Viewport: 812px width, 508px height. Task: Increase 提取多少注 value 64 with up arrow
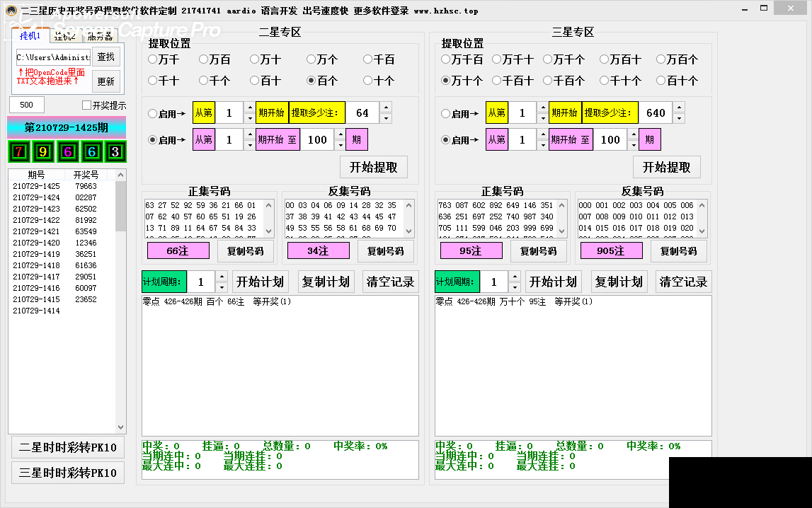pyautogui.click(x=387, y=108)
